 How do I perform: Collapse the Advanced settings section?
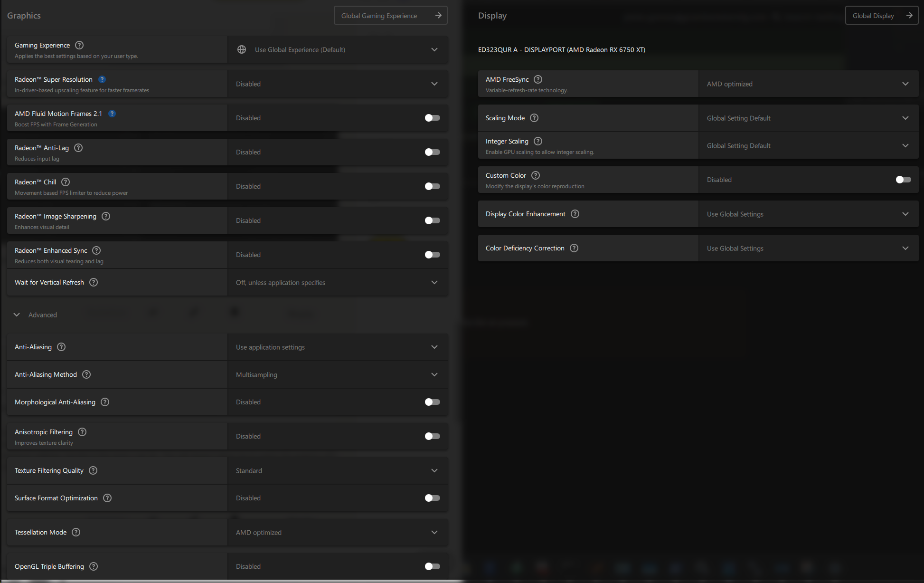(17, 315)
